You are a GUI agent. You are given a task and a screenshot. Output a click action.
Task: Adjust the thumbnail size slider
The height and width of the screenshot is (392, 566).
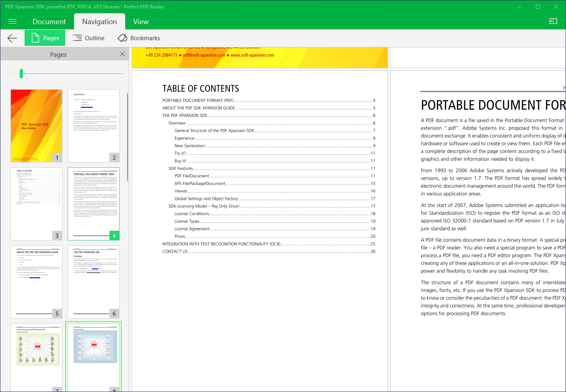pos(21,73)
